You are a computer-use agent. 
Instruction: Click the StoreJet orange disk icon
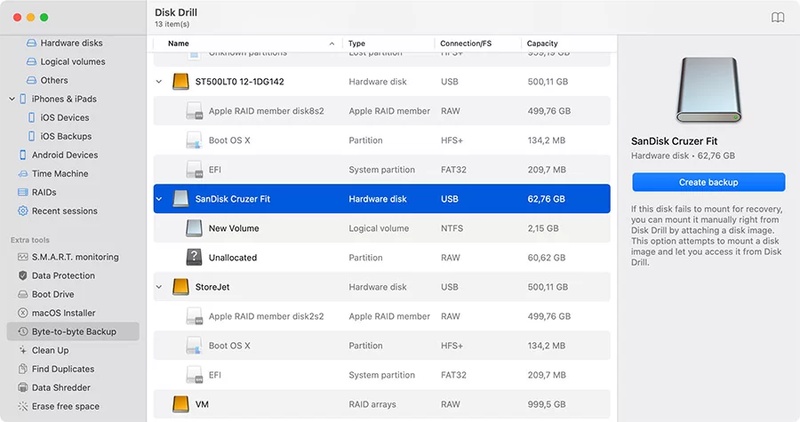(181, 287)
